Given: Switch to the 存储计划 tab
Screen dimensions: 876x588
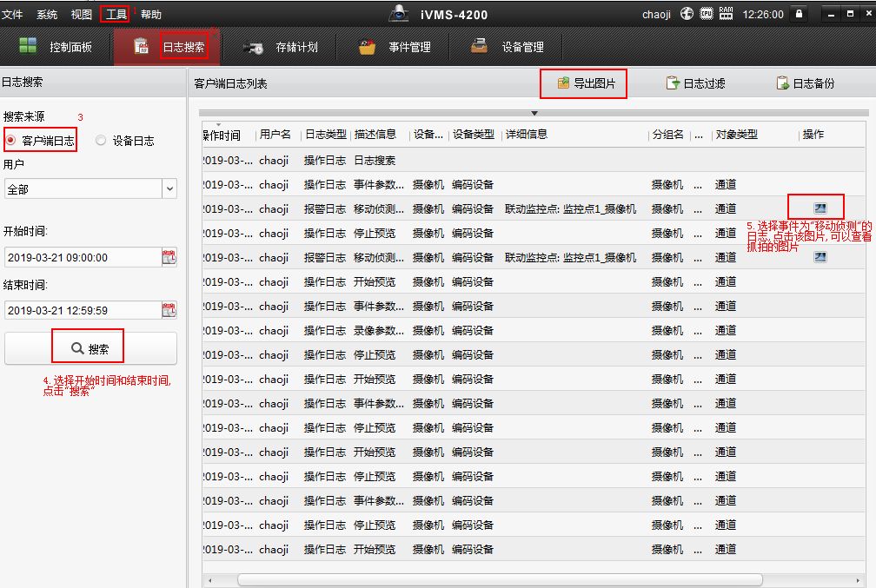Looking at the screenshot, I should point(280,47).
